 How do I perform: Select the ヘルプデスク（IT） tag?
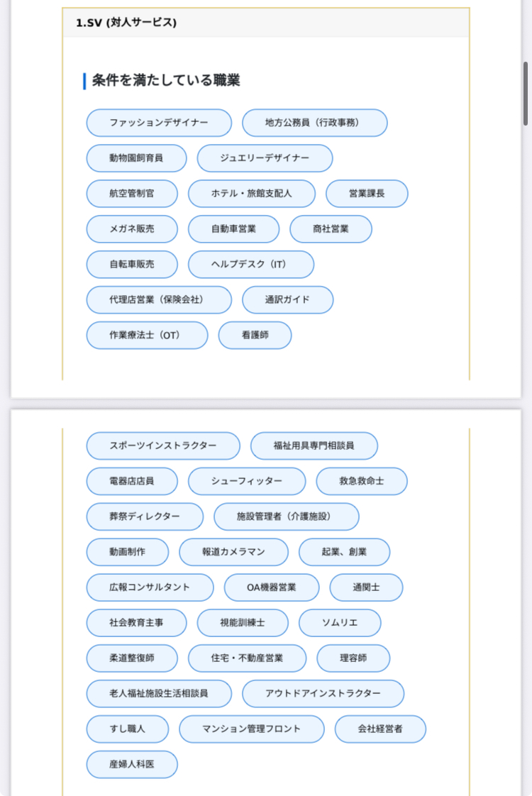[250, 265]
